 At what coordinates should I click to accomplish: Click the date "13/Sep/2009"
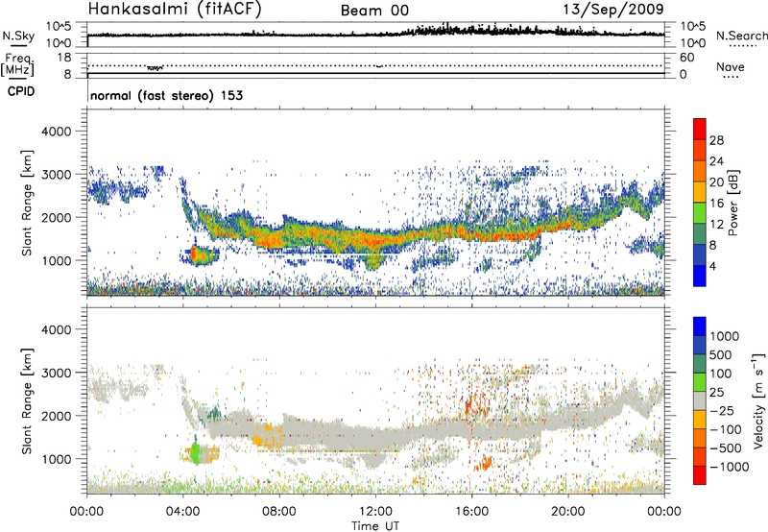[x=613, y=9]
